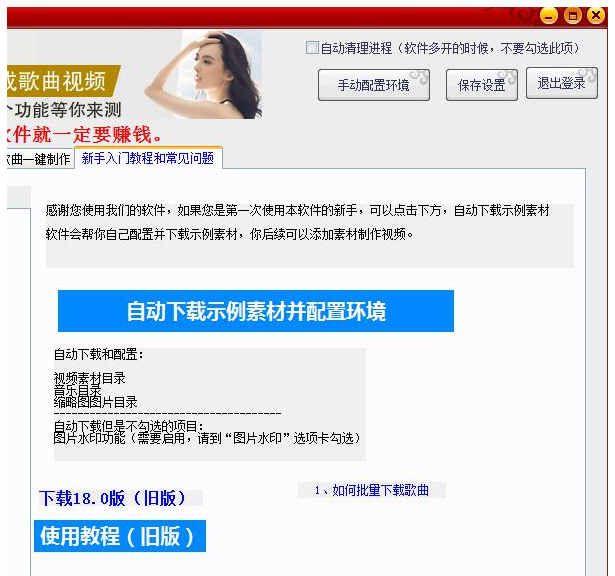Image resolution: width=615 pixels, height=576 pixels.
Task: Click 退出登录 button
Action: pos(562,83)
